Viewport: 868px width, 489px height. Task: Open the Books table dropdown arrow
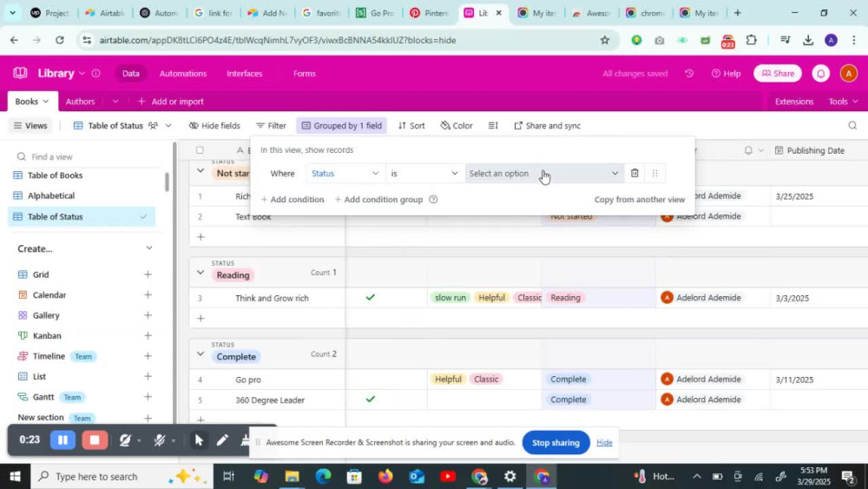click(46, 102)
